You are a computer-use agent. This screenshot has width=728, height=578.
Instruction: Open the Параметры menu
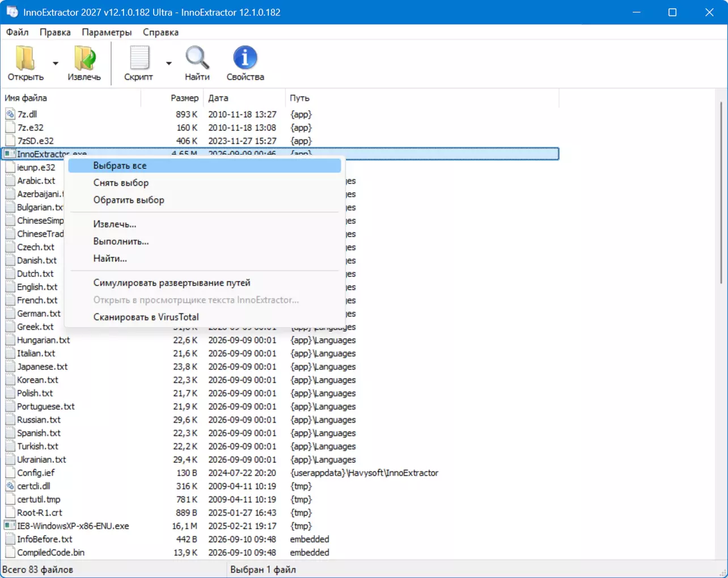(x=107, y=32)
